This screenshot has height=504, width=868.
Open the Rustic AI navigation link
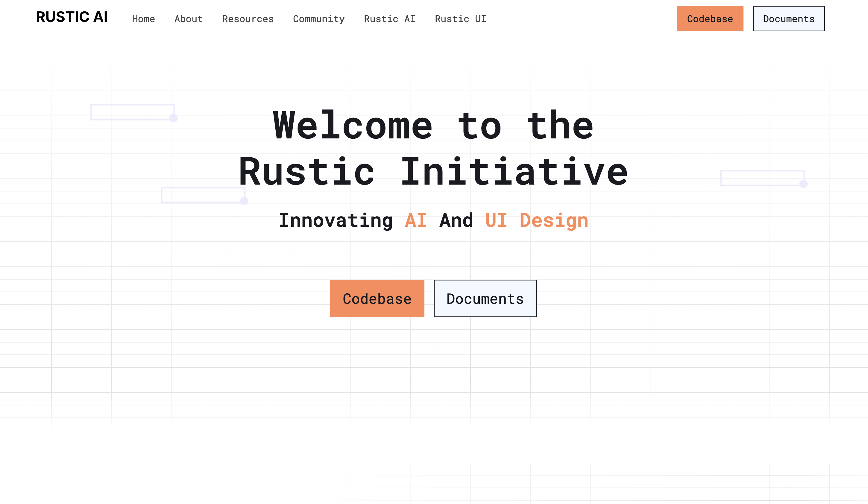(x=390, y=19)
